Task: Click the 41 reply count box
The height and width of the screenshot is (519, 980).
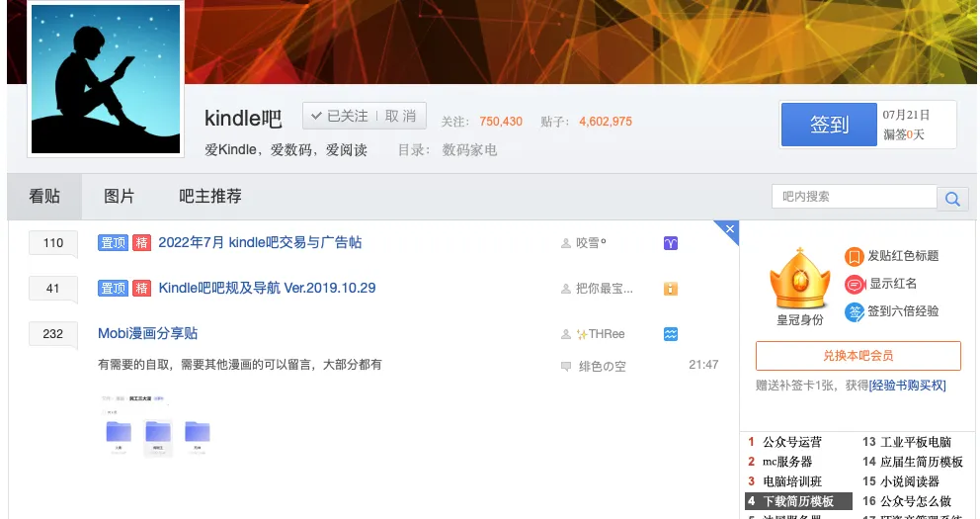Action: tap(53, 289)
